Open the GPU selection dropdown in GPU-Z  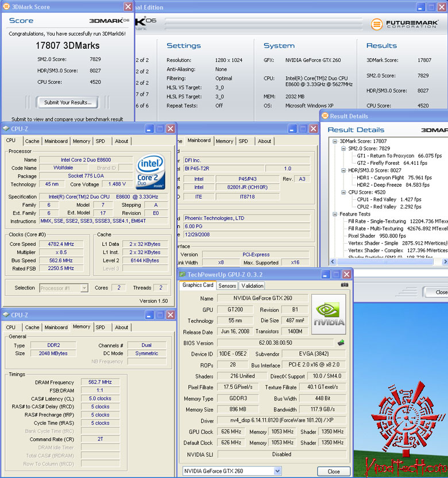(x=277, y=471)
